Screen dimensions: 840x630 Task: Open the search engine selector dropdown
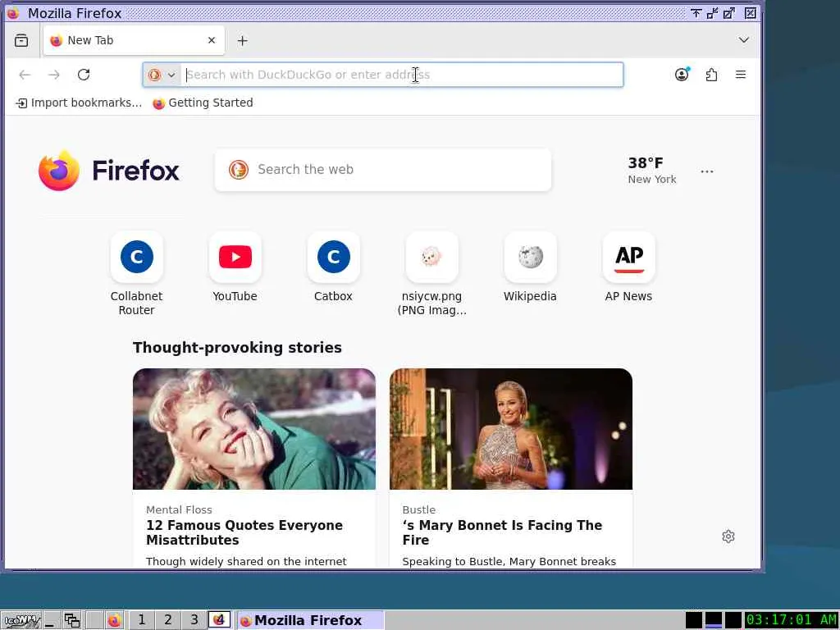(162, 75)
